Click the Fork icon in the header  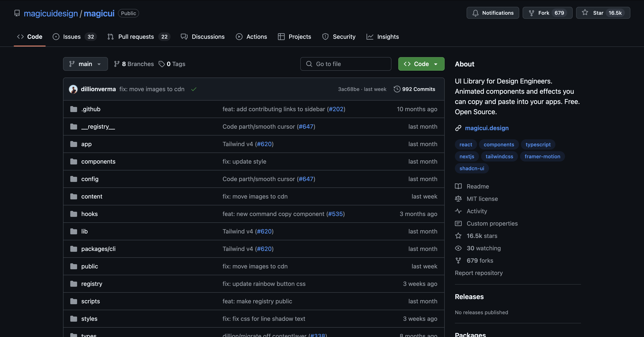pos(531,13)
